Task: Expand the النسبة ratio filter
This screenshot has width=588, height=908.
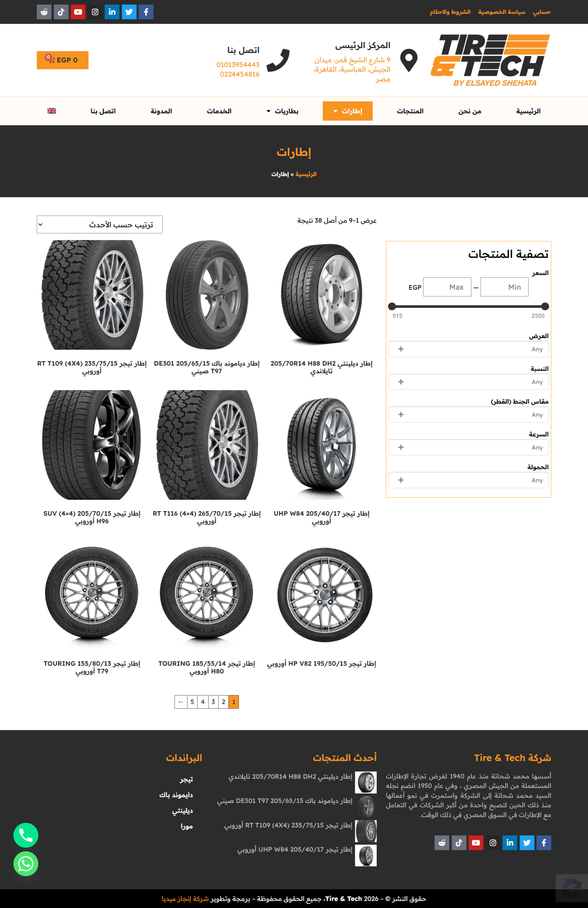Action: click(468, 382)
